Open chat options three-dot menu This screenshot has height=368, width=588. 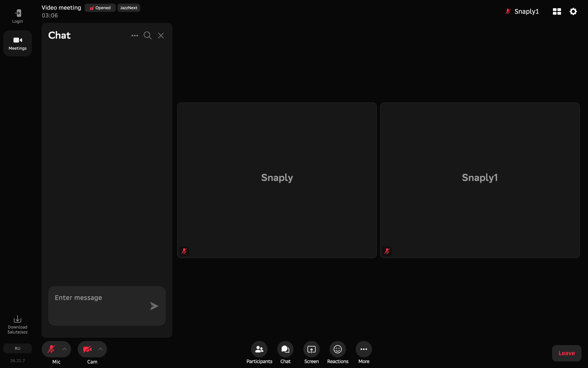pyautogui.click(x=135, y=36)
